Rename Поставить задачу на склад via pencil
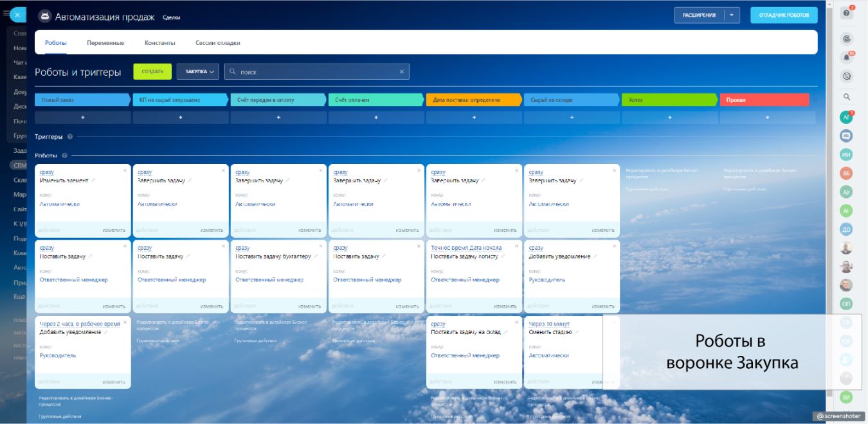 506,332
